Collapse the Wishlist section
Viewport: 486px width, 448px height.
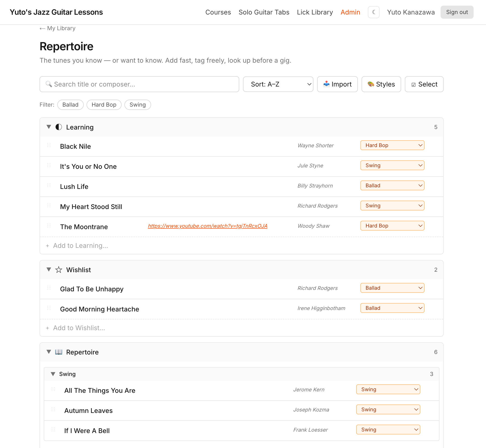[49, 270]
